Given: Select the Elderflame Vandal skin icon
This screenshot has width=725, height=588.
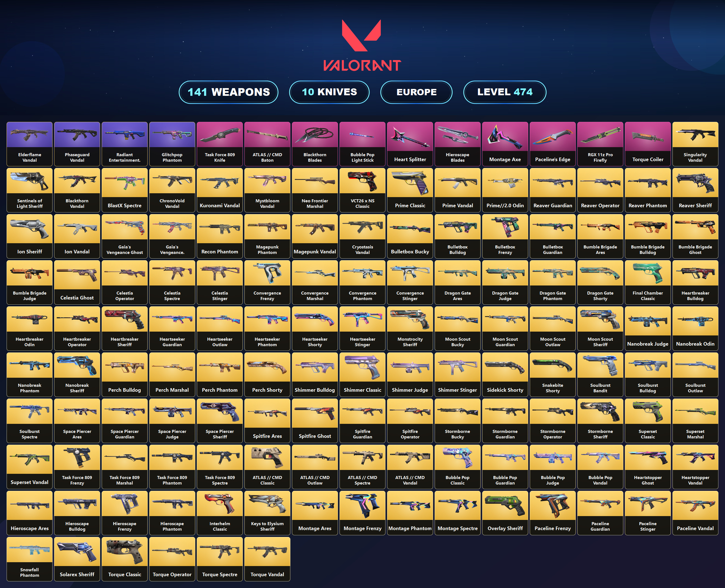Looking at the screenshot, I should click(29, 135).
